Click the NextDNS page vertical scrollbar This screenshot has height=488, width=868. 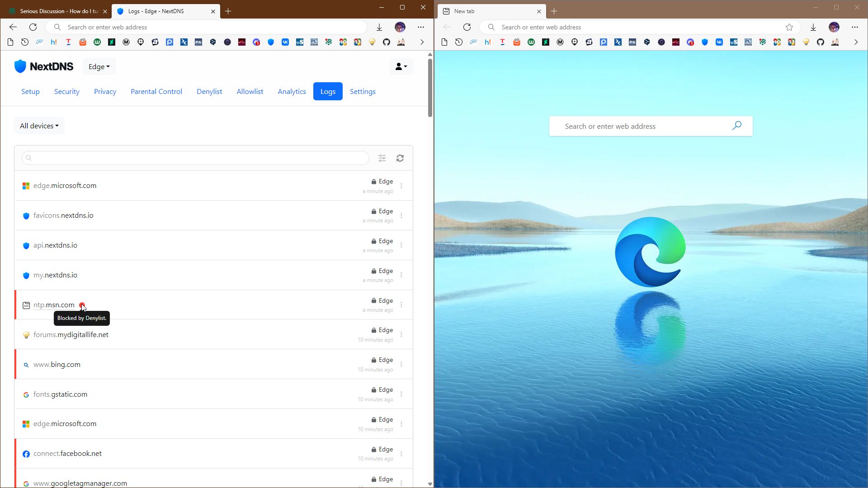pyautogui.click(x=430, y=88)
